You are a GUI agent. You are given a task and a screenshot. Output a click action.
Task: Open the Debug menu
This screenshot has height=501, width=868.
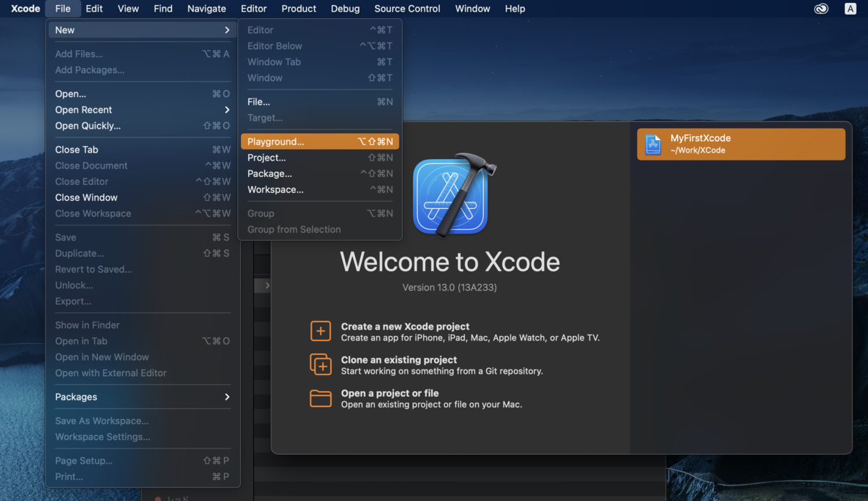pos(345,9)
